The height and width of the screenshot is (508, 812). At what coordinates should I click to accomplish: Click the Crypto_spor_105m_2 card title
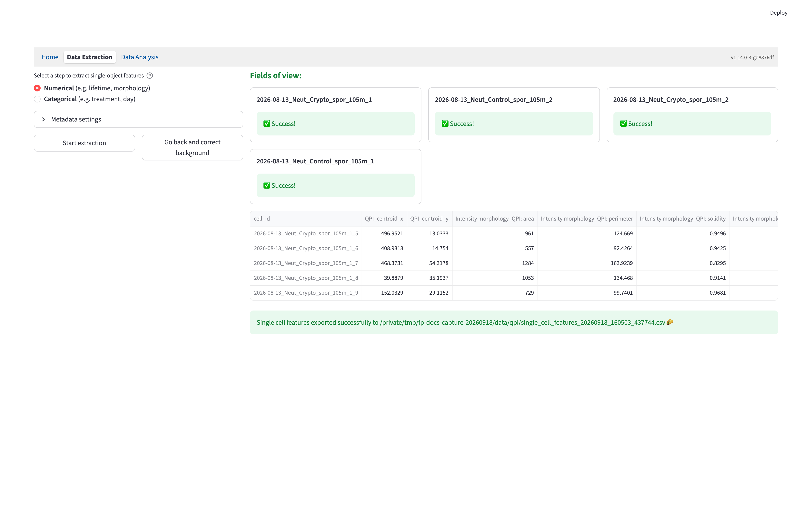pyautogui.click(x=671, y=100)
